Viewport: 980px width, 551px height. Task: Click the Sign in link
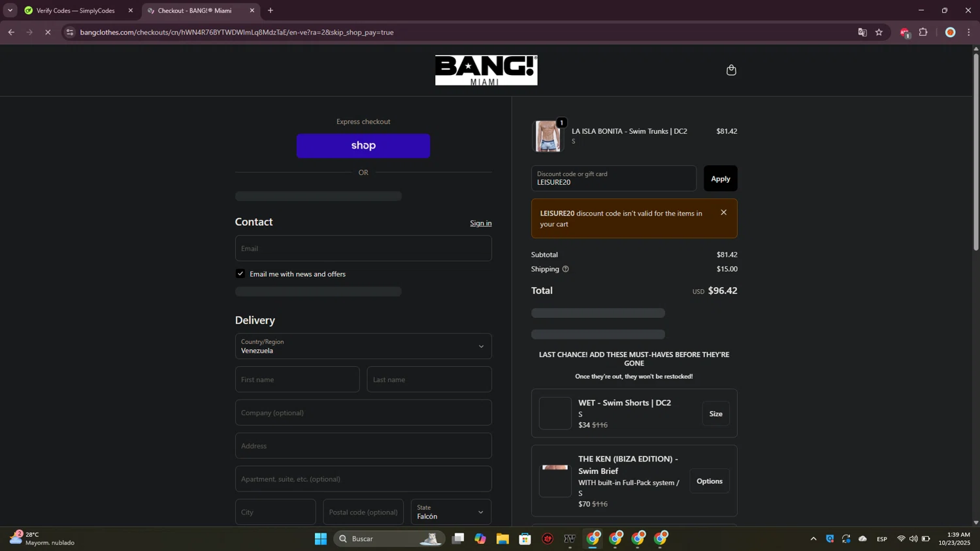pos(481,223)
